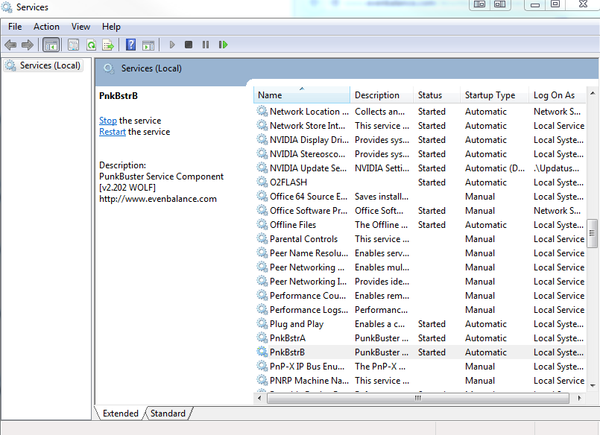Click the Back arrow toolbar icon
Viewport: 600px width, 435px height.
[x=11, y=45]
